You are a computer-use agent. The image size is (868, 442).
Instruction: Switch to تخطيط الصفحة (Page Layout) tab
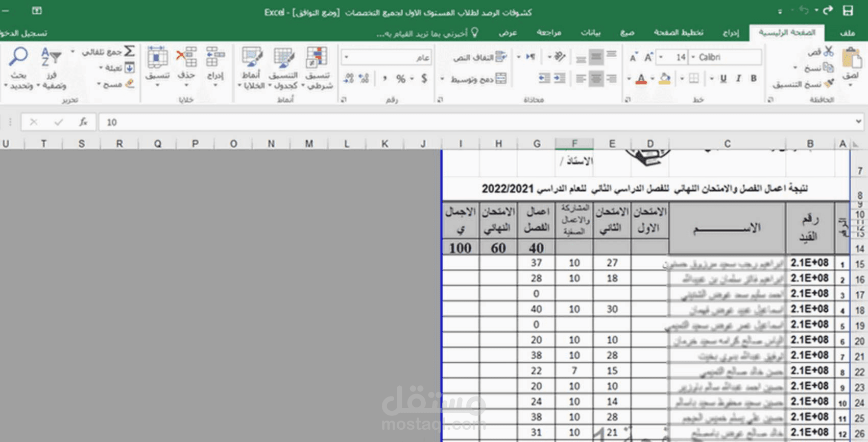pyautogui.click(x=679, y=33)
